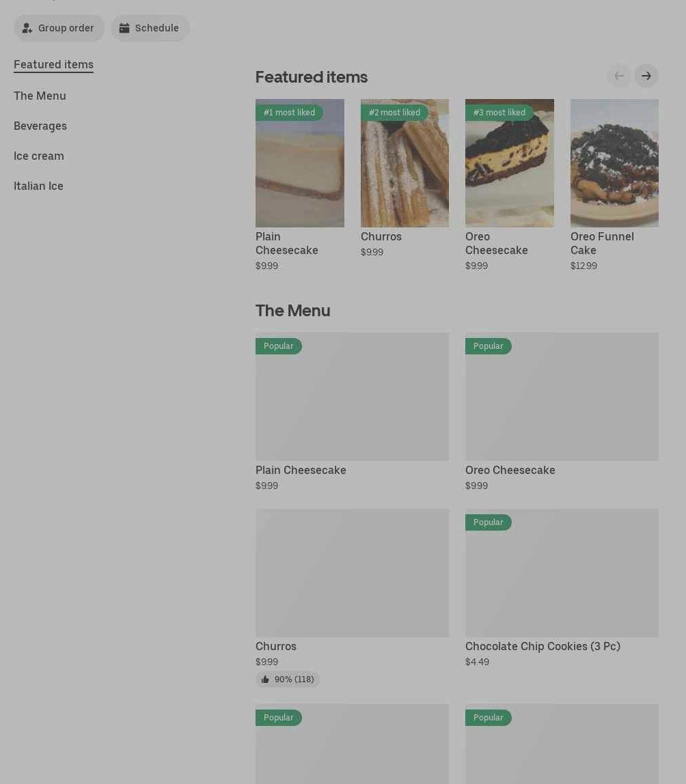Select Featured items sidebar link
Image resolution: width=686 pixels, height=784 pixels.
click(53, 65)
